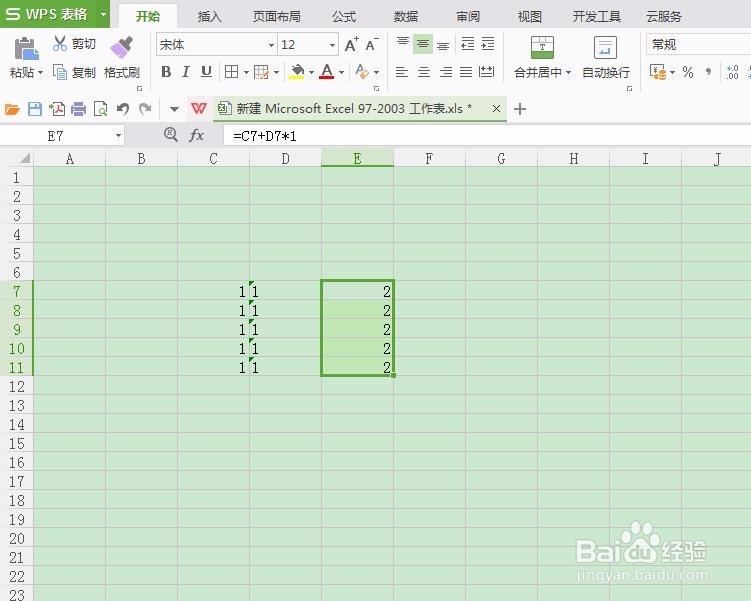The width and height of the screenshot is (751, 601).
Task: Switch to the 公式 tab
Action: (x=344, y=17)
